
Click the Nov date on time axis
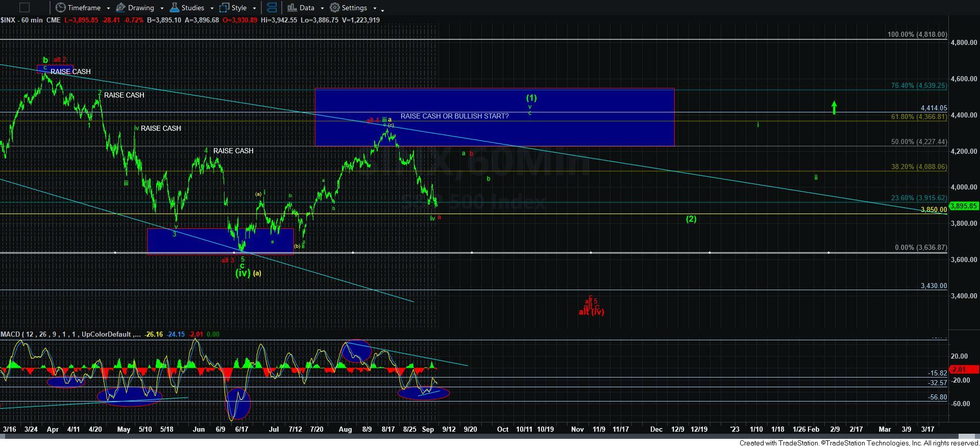577,429
